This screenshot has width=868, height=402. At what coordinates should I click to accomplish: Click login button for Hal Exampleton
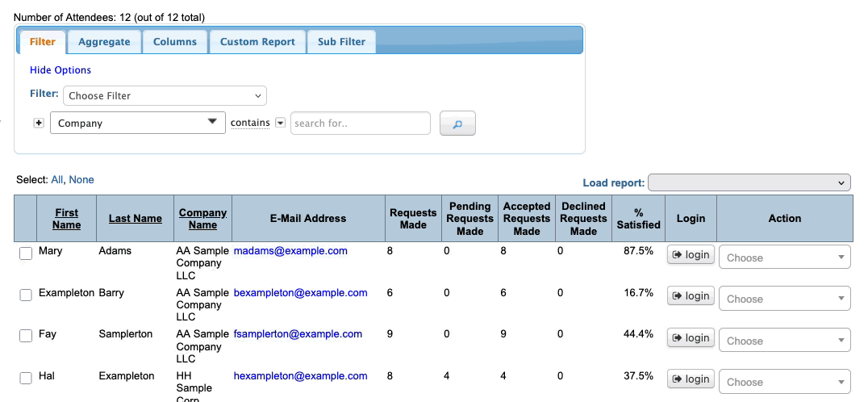[691, 379]
